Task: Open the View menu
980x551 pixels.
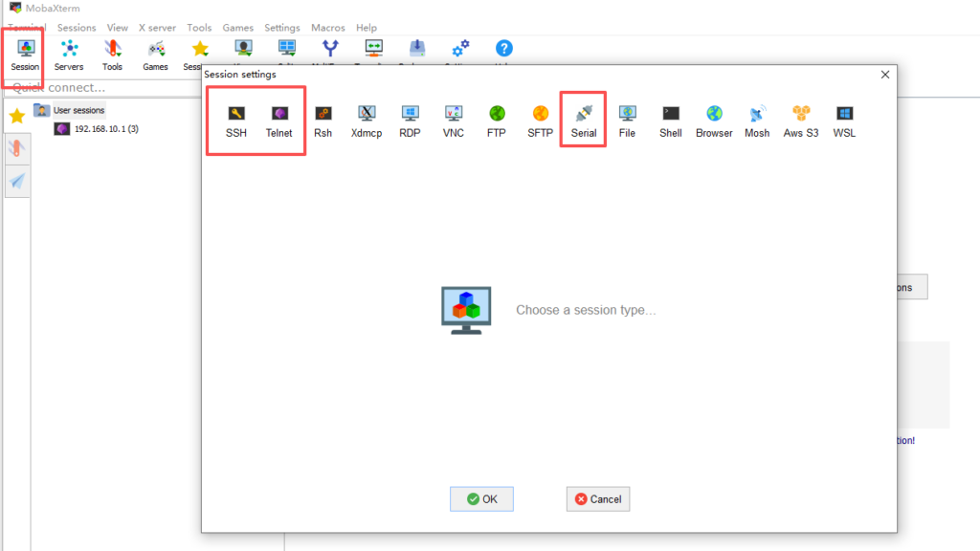Action: tap(117, 28)
